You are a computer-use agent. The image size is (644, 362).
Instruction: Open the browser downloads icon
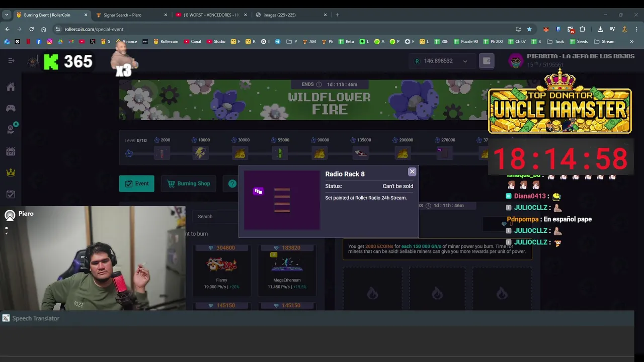pos(600,29)
